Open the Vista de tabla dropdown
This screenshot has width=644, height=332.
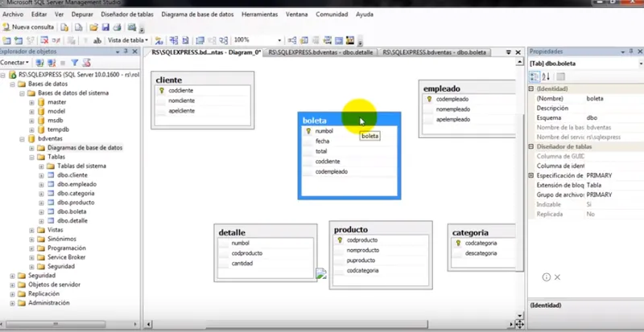[x=128, y=40]
